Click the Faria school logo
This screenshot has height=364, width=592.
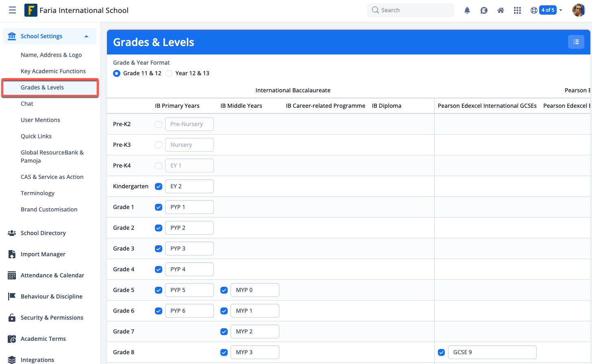pos(31,10)
